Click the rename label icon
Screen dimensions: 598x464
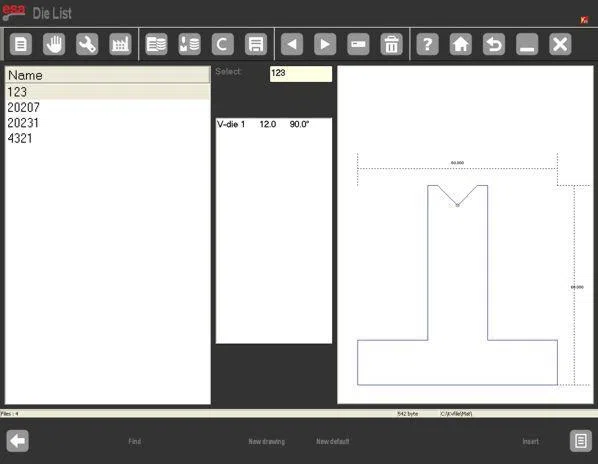pos(358,44)
